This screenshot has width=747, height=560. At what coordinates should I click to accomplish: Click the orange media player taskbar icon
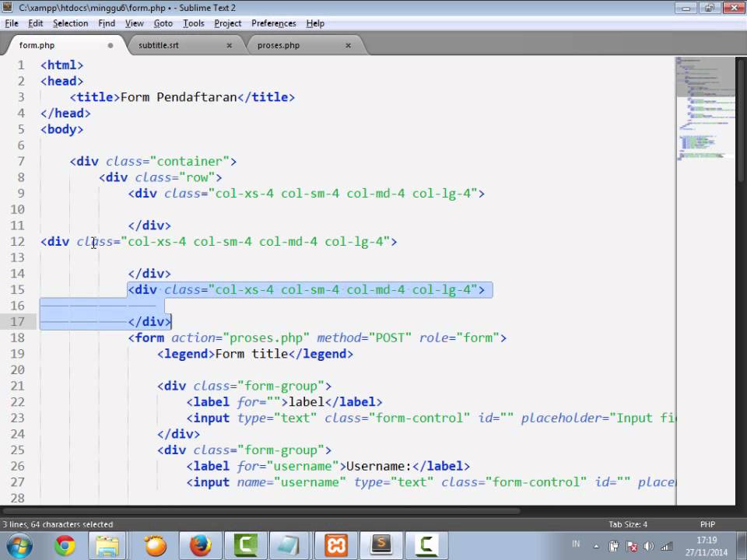click(x=156, y=546)
